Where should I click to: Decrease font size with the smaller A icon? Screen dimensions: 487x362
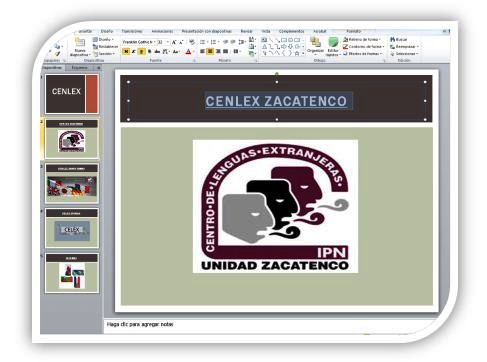181,42
